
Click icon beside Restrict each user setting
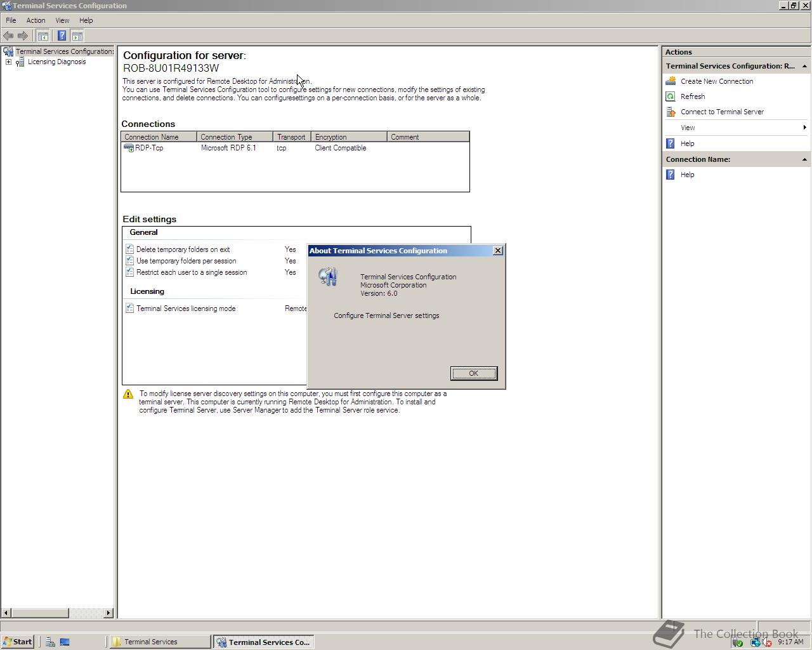tap(129, 272)
